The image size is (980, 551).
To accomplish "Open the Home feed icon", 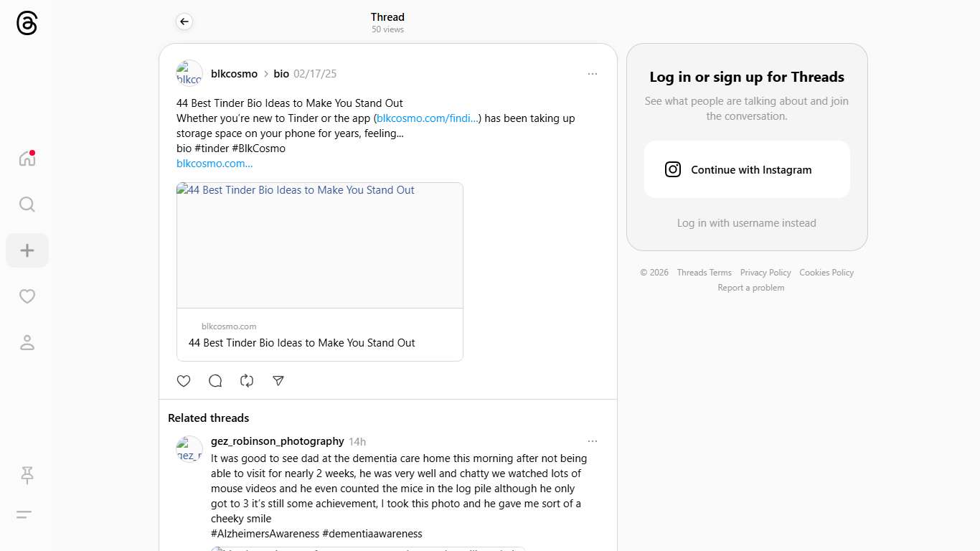I will 27,159.
